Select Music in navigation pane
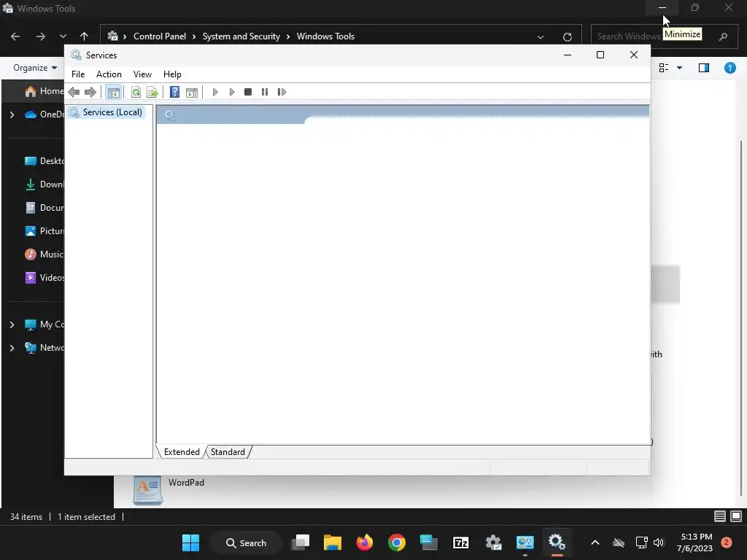The image size is (747, 560). pos(44,254)
